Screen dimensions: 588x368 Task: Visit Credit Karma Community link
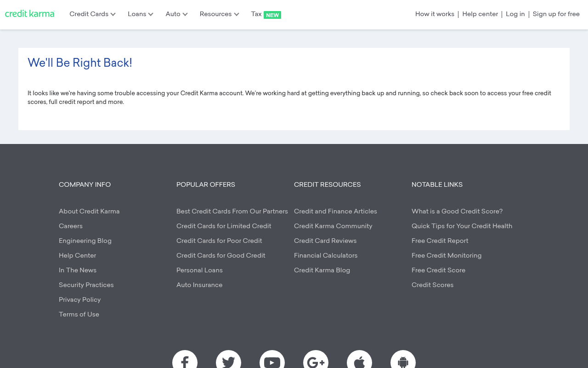point(333,226)
